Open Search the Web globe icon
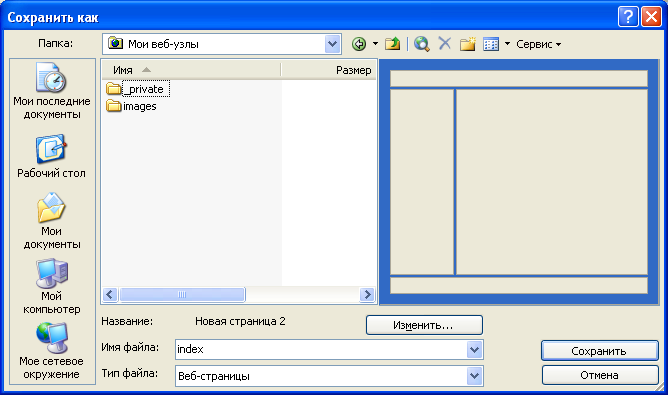668x395 pixels. pos(421,44)
